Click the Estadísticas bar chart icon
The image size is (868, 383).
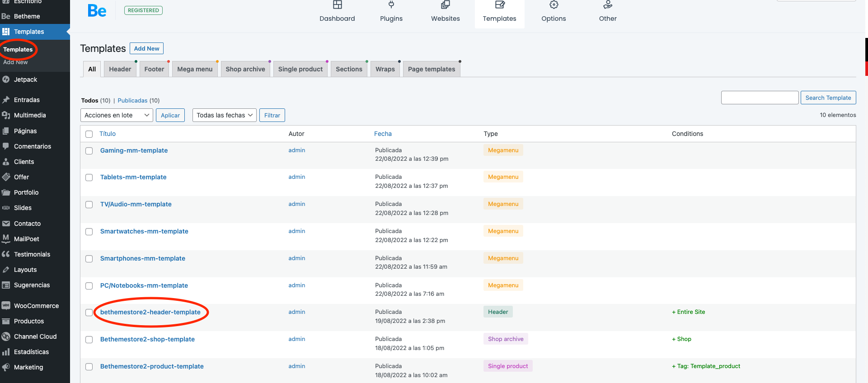click(6, 352)
